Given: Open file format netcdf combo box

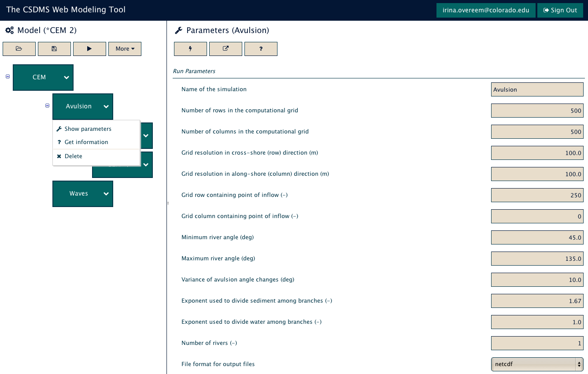Looking at the screenshot, I should click(x=537, y=364).
